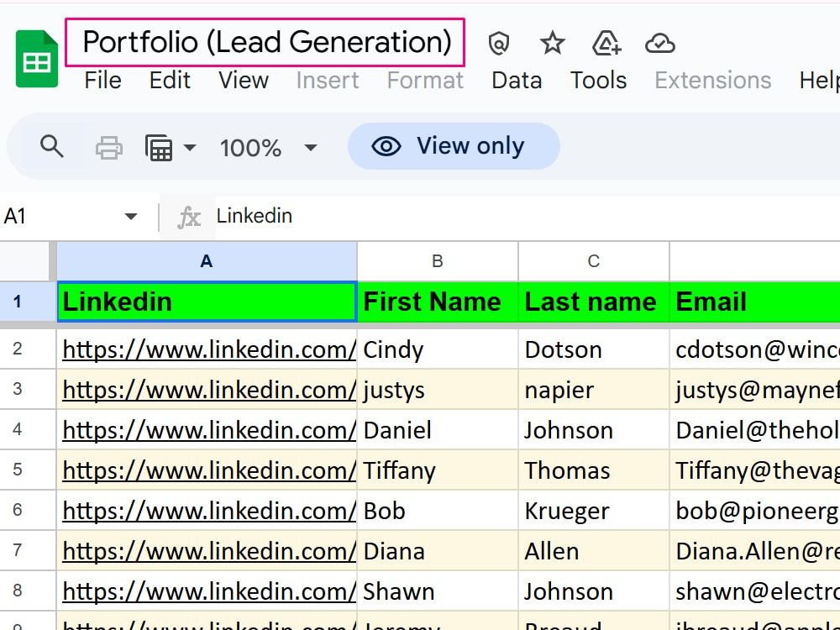Open the LinkedIn link in Tiffany's row
Screen dimensions: 840x630
click(x=209, y=470)
